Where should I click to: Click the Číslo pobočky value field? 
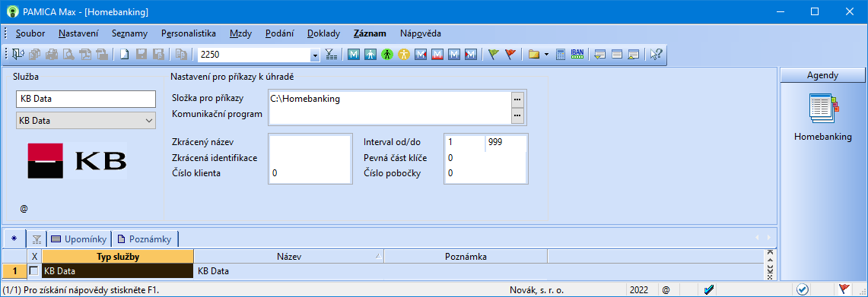(x=485, y=173)
